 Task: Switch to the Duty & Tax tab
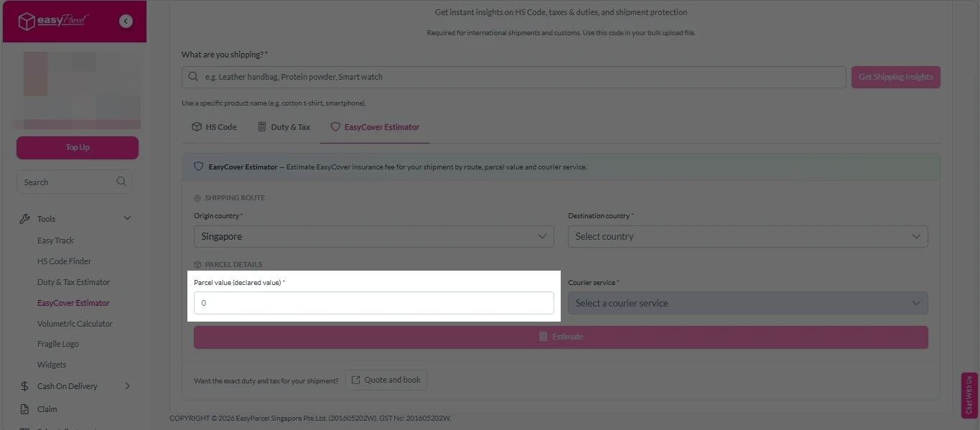(x=284, y=127)
